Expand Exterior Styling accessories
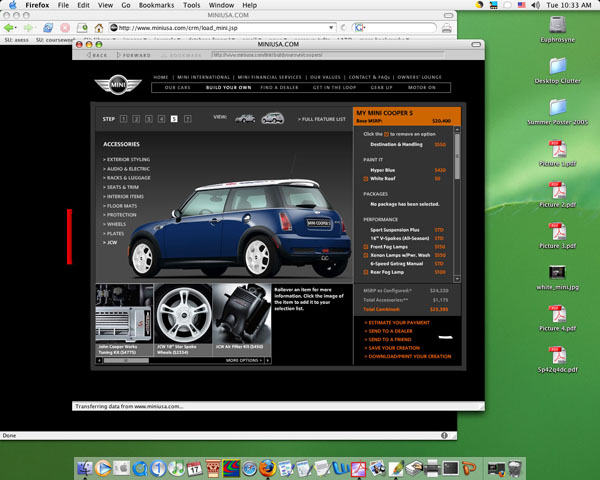The image size is (600, 480). tap(126, 160)
